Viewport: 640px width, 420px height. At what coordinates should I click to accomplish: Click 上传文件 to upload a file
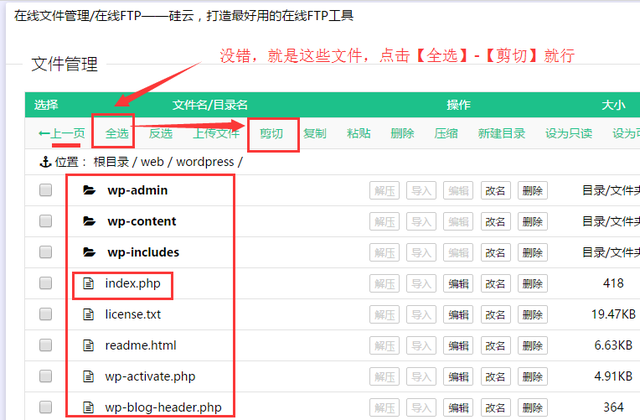[x=216, y=133]
